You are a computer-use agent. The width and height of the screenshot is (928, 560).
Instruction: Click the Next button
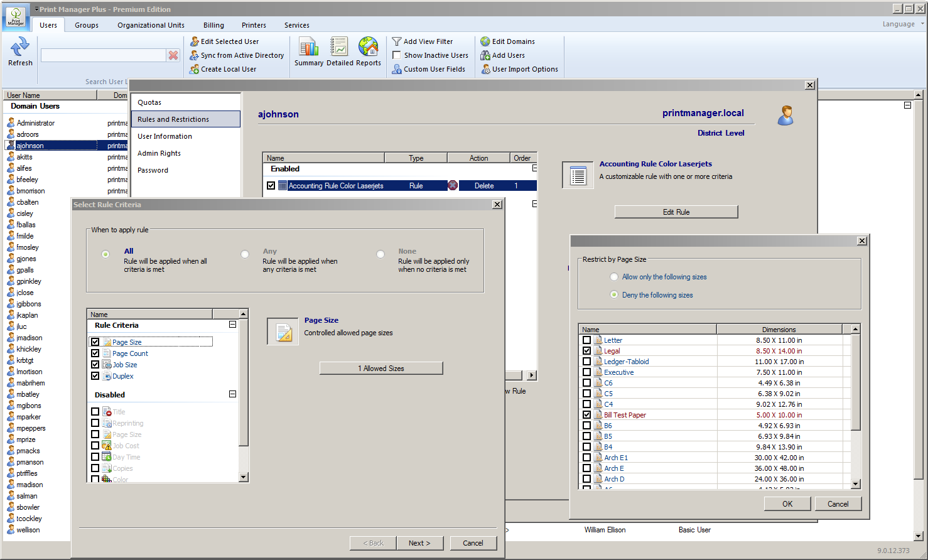(420, 543)
